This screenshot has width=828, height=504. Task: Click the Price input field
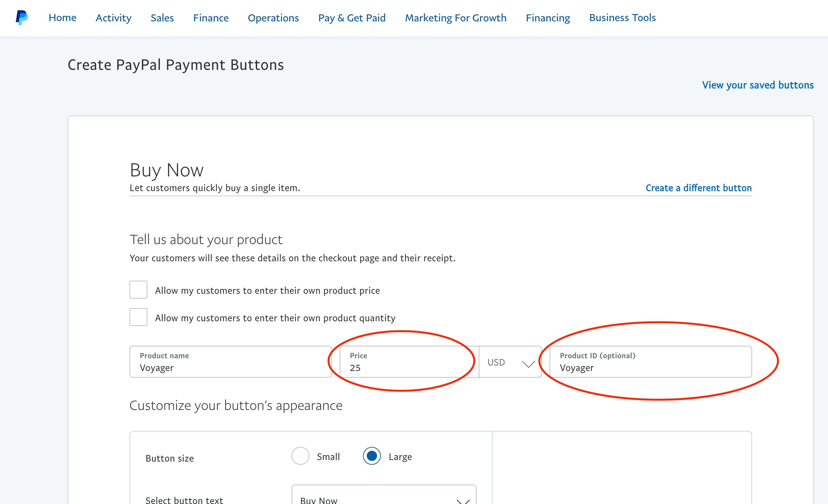click(409, 362)
